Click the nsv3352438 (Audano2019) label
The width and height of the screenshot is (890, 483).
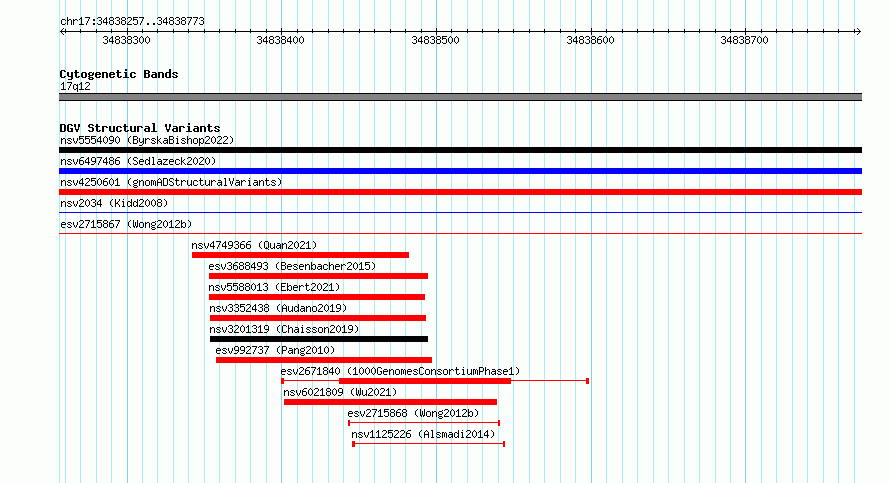click(278, 308)
